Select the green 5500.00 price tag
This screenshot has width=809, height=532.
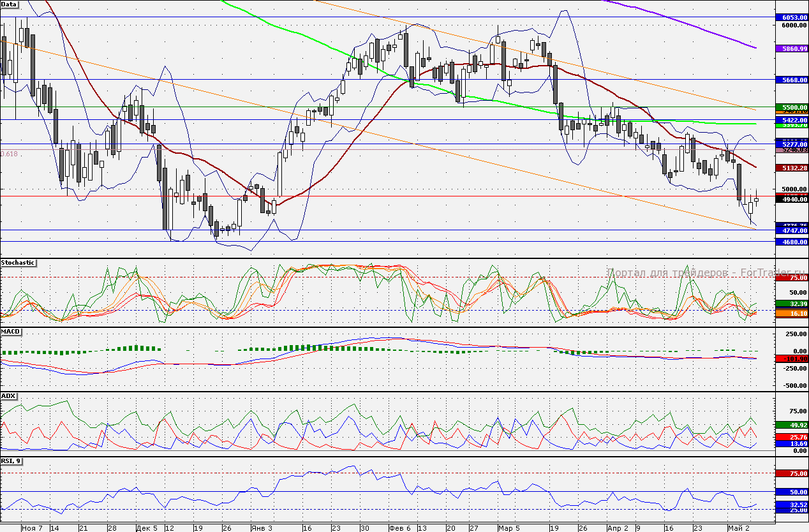click(791, 107)
